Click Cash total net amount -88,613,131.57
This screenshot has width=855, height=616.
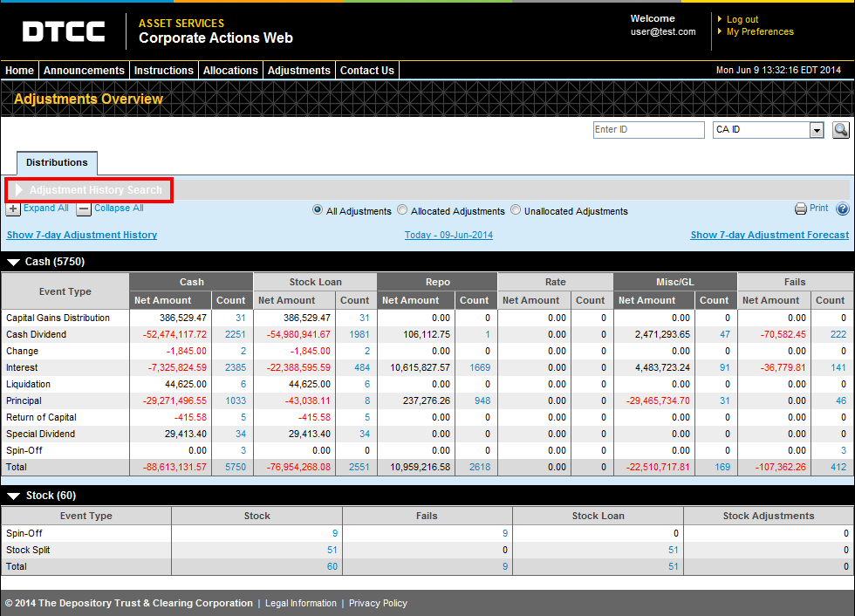(174, 468)
